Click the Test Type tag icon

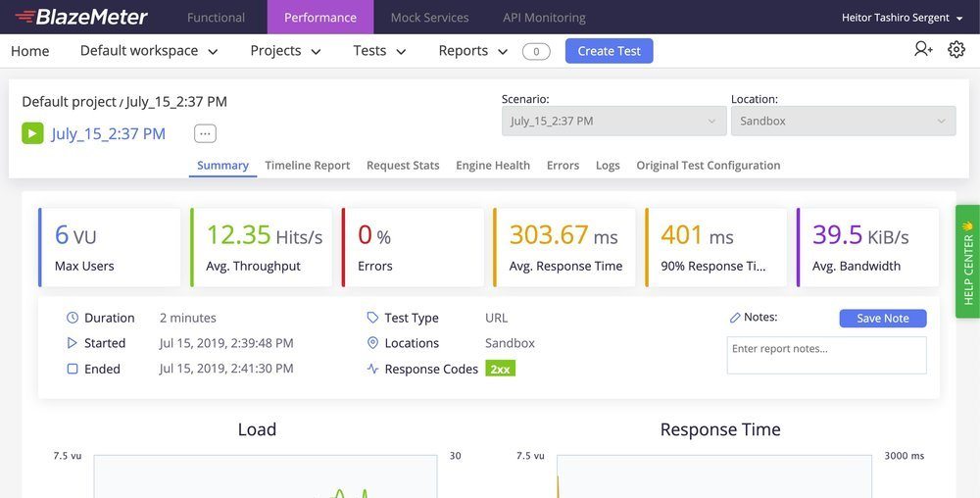(372, 318)
